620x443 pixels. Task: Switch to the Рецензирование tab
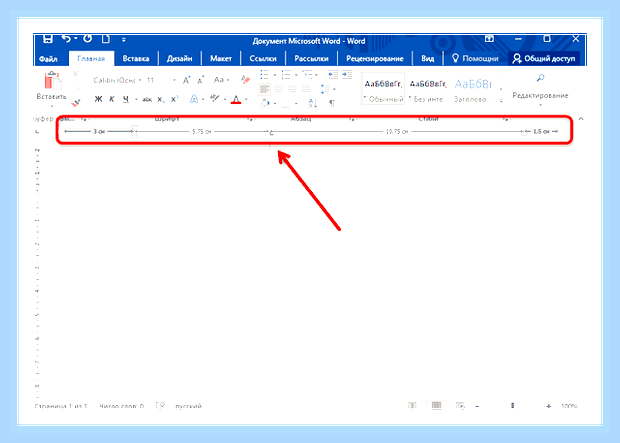tap(374, 59)
